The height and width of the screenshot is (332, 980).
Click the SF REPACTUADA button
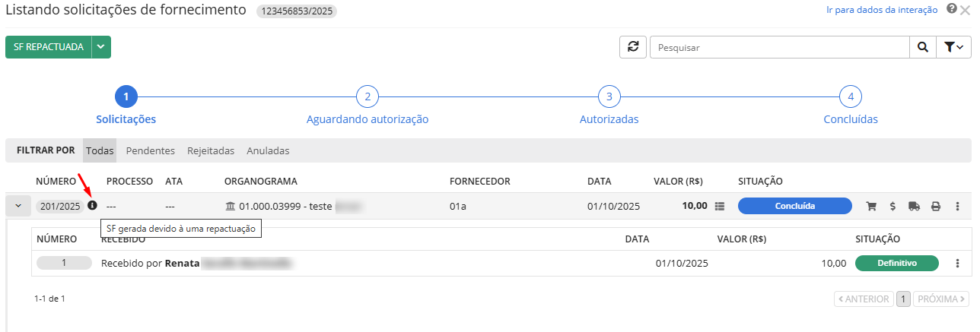[49, 47]
